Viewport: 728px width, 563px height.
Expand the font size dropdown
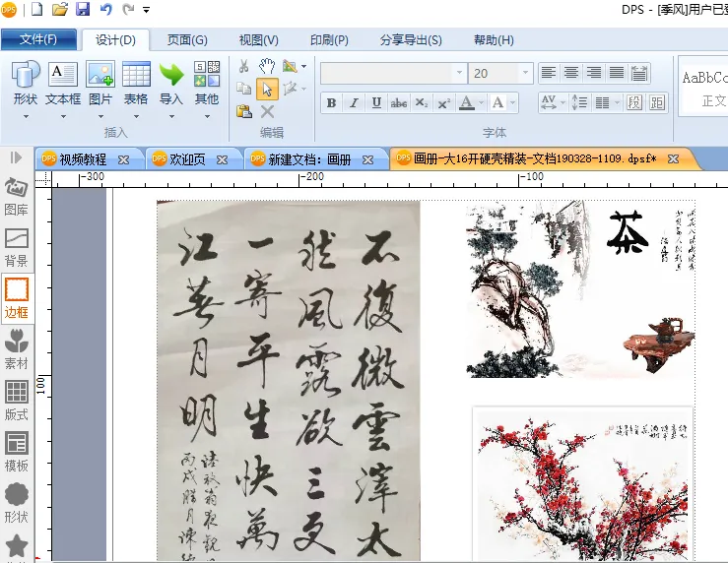coord(525,73)
